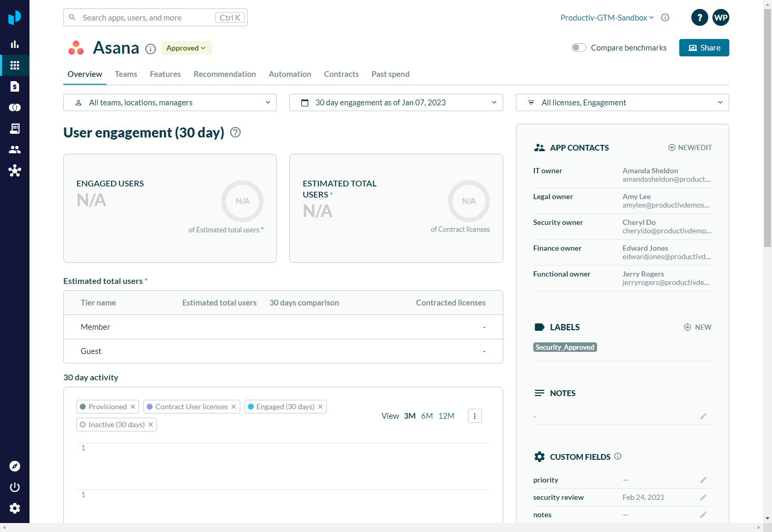Viewport: 772px width, 532px height.
Task: Open chart options three-dot menu
Action: click(475, 416)
